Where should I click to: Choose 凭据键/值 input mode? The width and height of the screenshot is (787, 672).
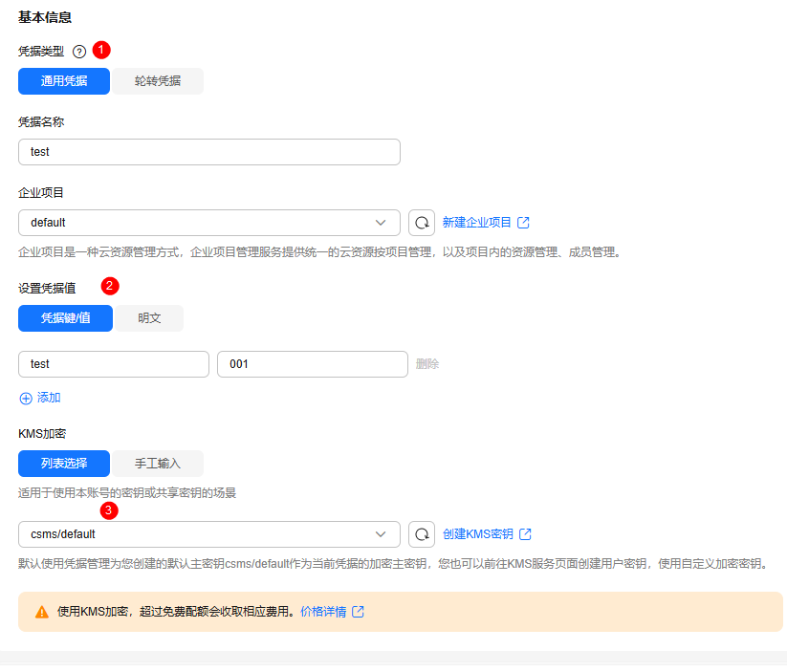(x=65, y=318)
